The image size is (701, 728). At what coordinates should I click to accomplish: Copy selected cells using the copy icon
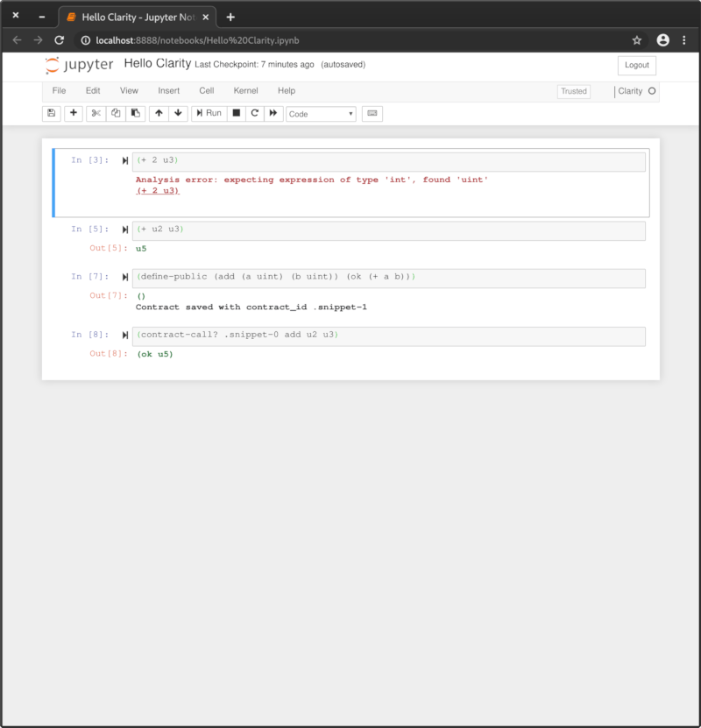(x=117, y=113)
